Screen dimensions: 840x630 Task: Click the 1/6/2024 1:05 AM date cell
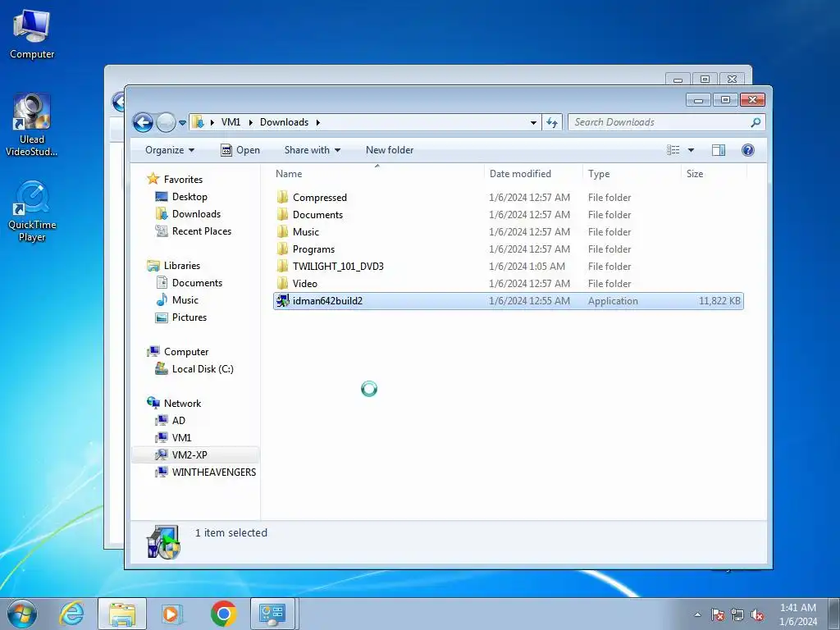click(x=527, y=267)
